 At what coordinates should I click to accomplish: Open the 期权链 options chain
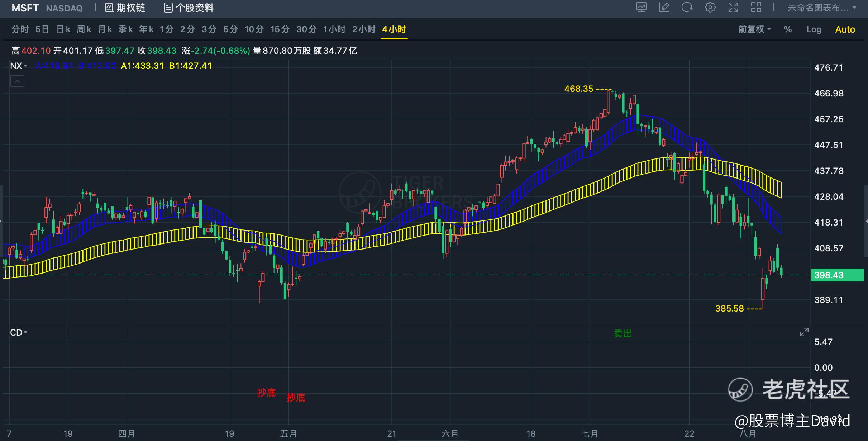(x=125, y=8)
